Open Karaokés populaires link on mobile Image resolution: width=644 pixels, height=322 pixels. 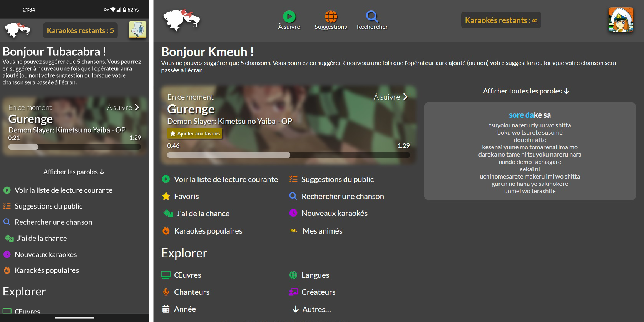pos(41,270)
